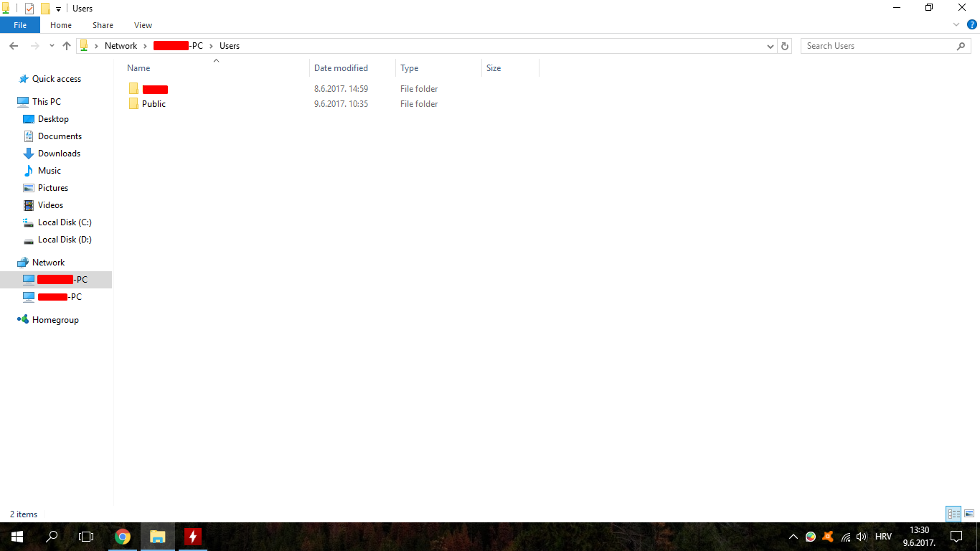980x551 pixels.
Task: Switch to the Home ribbon tab
Action: tap(61, 25)
